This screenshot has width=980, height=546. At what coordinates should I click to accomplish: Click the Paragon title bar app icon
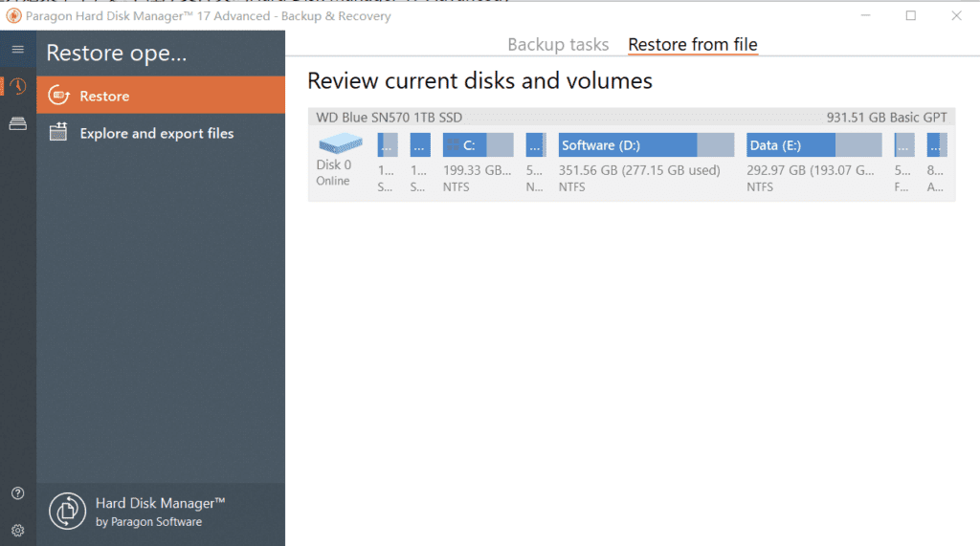[x=13, y=15]
